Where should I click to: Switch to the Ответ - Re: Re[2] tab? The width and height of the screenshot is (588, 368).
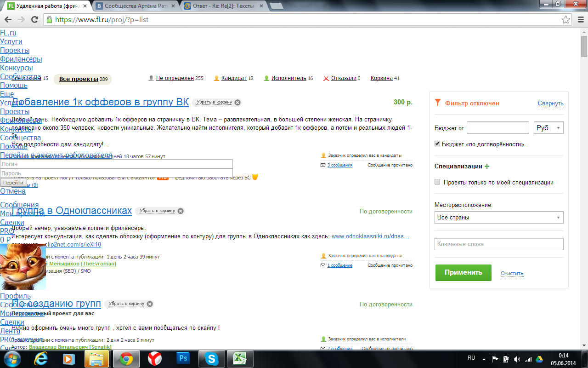(223, 6)
